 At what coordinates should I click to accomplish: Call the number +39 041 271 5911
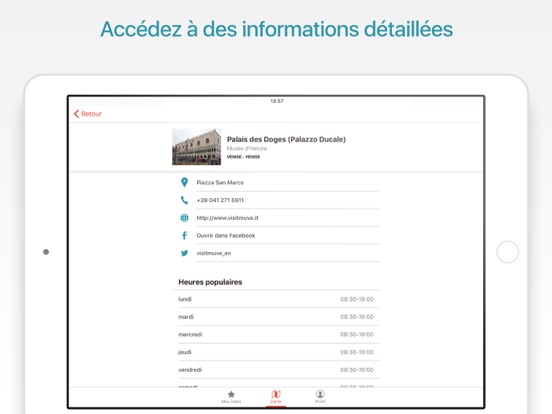pos(220,200)
